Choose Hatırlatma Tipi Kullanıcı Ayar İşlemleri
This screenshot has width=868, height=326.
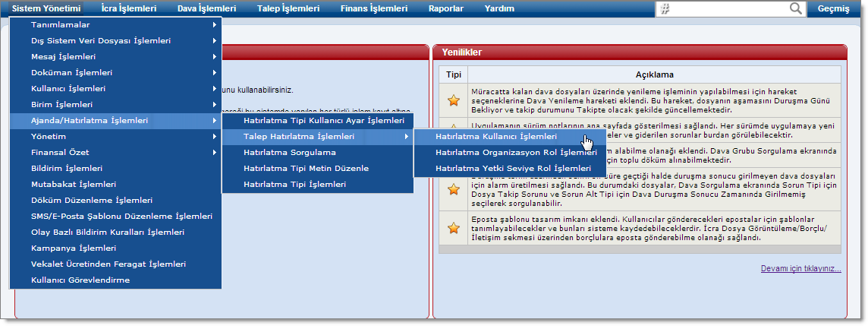tap(318, 120)
